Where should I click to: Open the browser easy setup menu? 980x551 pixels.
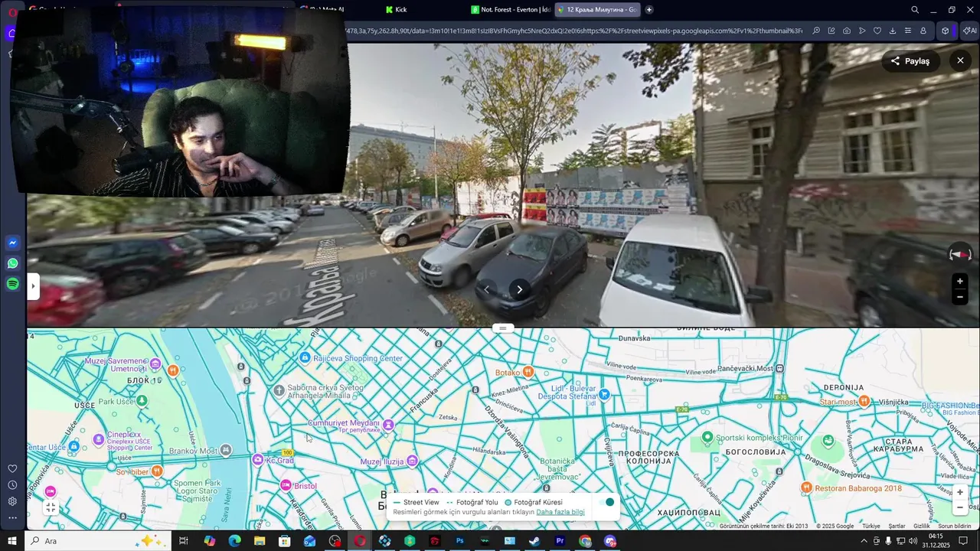(x=907, y=31)
